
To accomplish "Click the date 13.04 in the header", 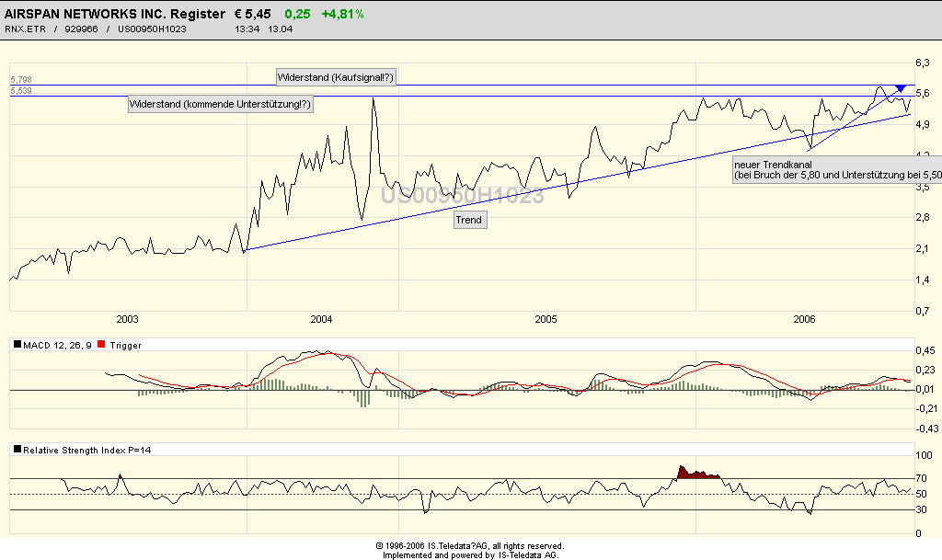I will tap(280, 29).
